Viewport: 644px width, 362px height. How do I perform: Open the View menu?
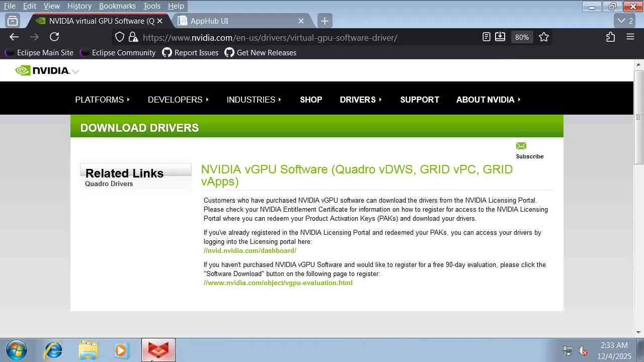pyautogui.click(x=51, y=6)
